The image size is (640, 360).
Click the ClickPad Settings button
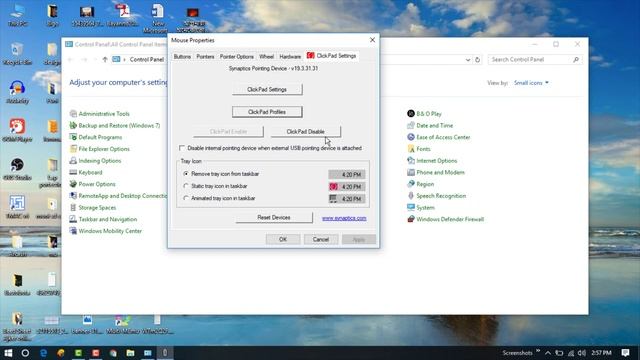[x=267, y=89]
